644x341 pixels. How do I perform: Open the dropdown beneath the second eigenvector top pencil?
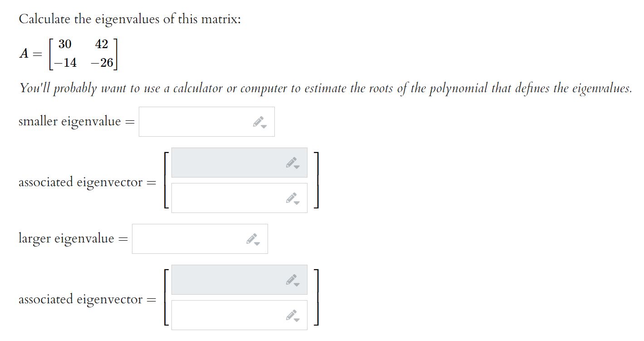pos(298,284)
